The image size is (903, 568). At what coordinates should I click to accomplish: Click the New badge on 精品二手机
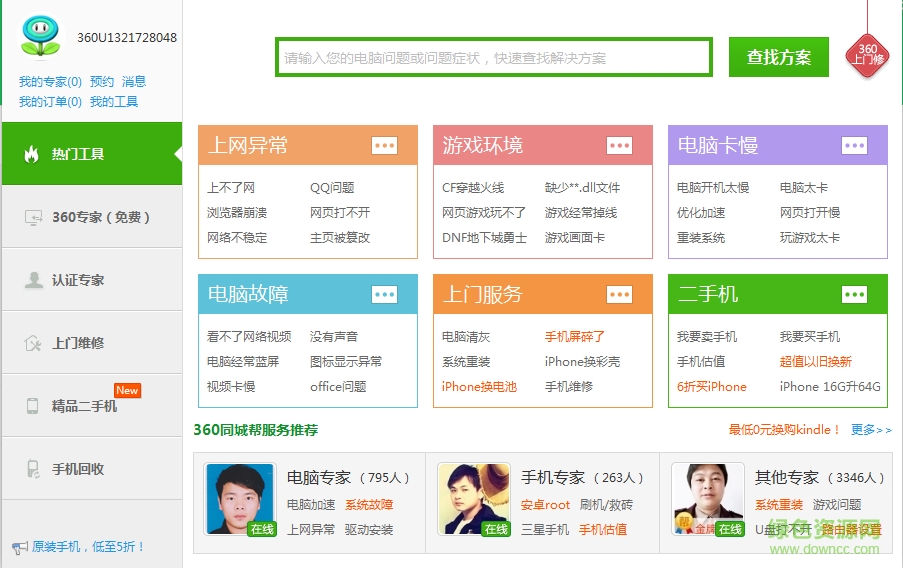(127, 390)
